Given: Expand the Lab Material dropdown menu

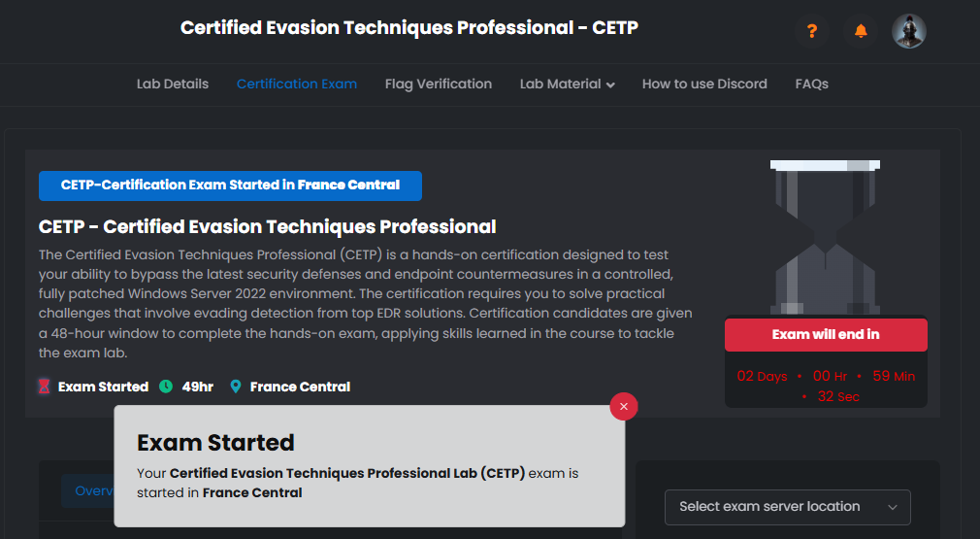Looking at the screenshot, I should click(568, 84).
